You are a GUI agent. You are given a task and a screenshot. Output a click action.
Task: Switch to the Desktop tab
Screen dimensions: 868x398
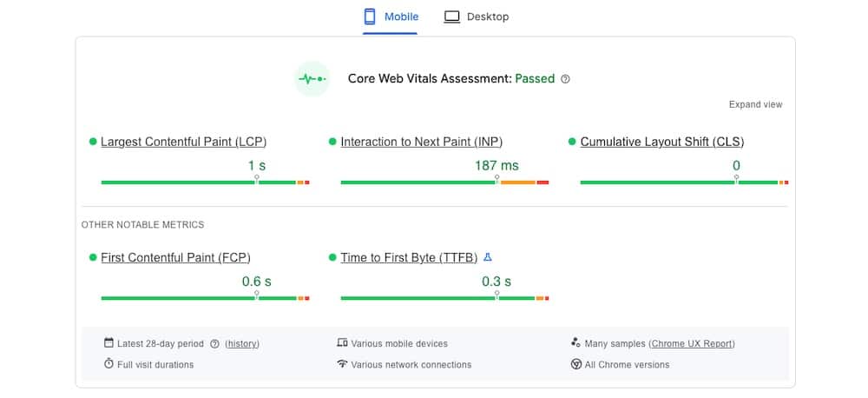coord(477,17)
